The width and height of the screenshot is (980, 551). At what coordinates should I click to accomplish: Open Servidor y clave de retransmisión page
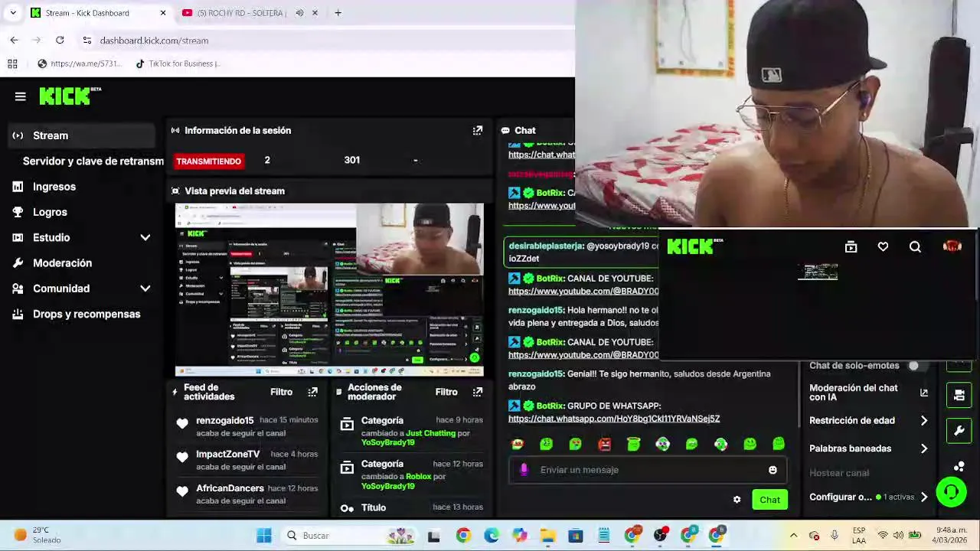click(x=93, y=161)
